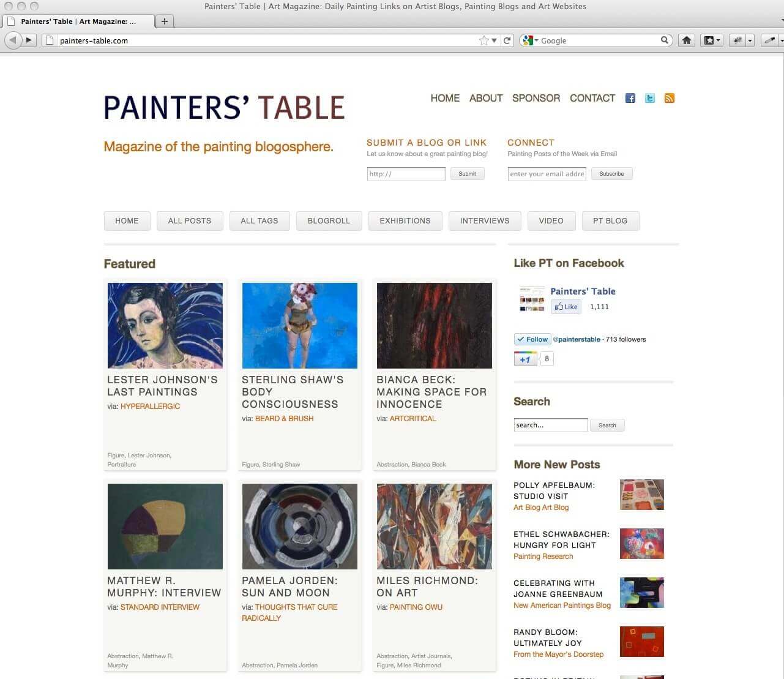Click the Facebook Like button
The height and width of the screenshot is (679, 784).
tap(566, 307)
